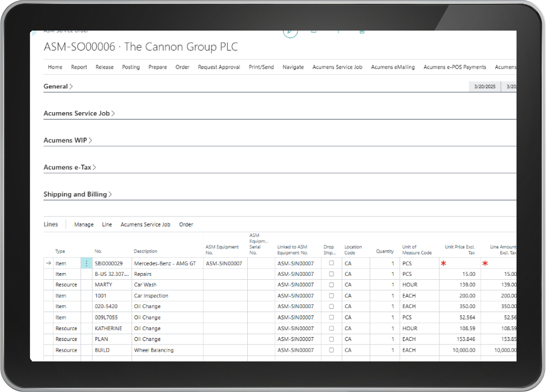Open the Acumens e-POS Payments menu
The height and width of the screenshot is (392, 546).
455,67
